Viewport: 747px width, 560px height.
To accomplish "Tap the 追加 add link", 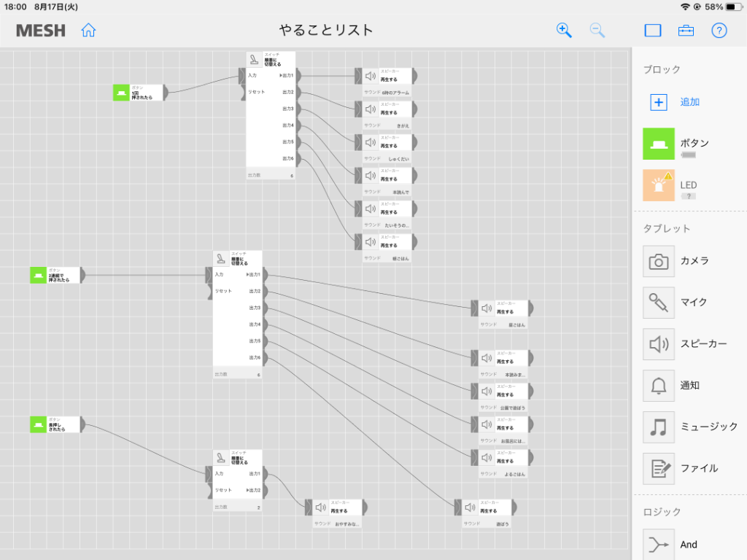I will [x=689, y=102].
